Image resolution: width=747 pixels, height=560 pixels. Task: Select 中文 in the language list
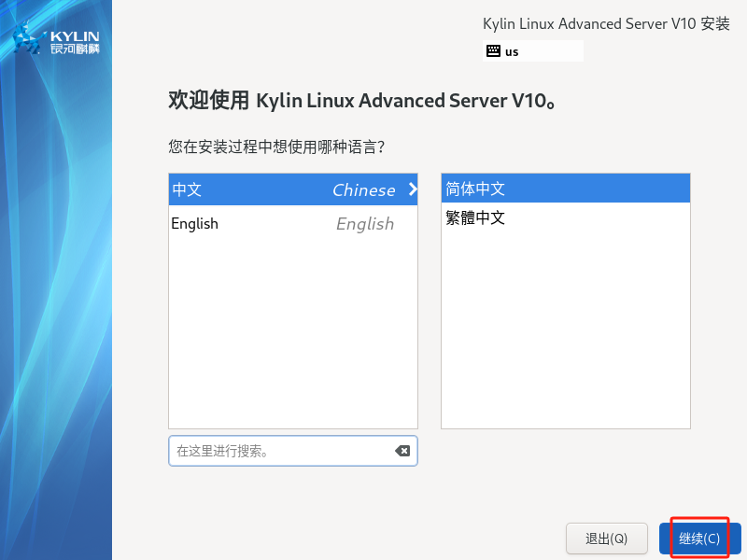pos(187,189)
